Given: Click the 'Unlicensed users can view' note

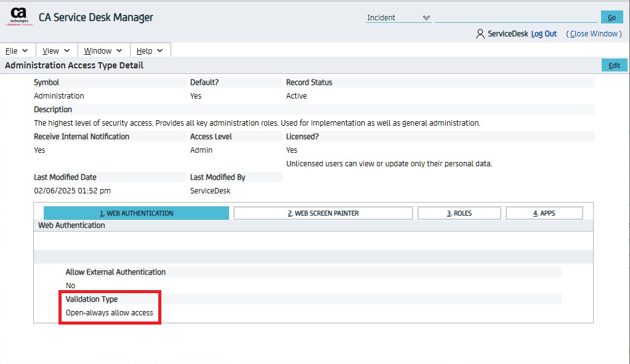Looking at the screenshot, I should pyautogui.click(x=389, y=163).
